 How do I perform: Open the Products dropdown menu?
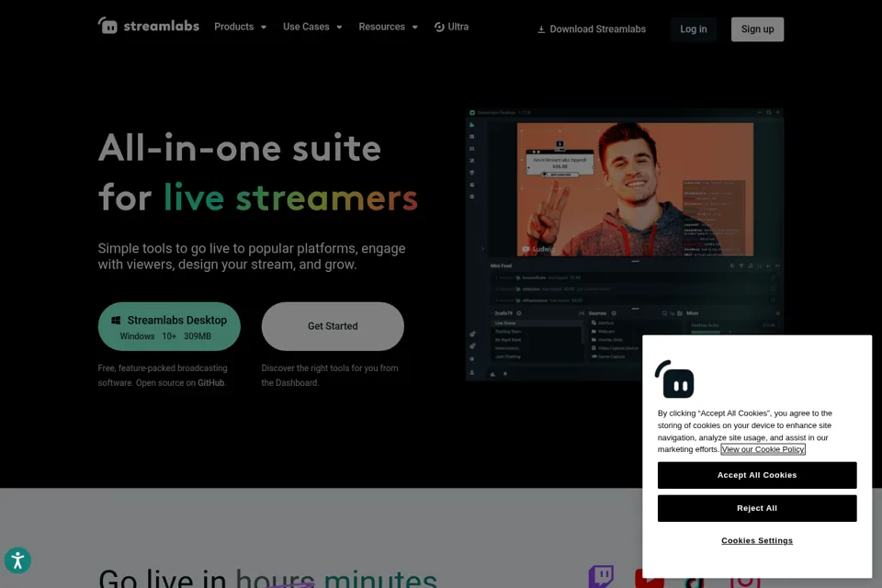pyautogui.click(x=240, y=27)
